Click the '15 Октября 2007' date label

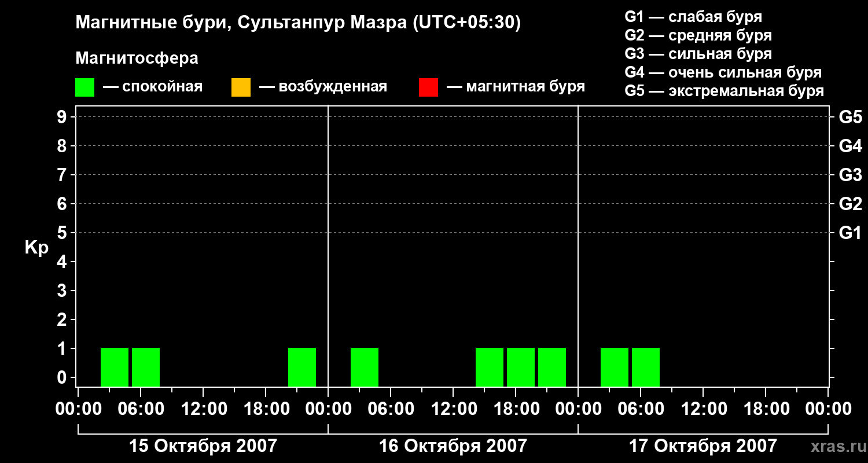click(203, 446)
